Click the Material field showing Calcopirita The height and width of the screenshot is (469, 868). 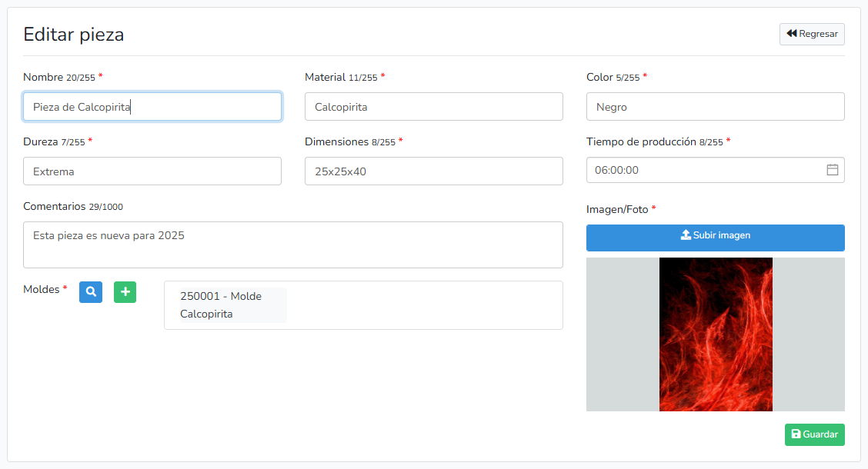[x=433, y=107]
